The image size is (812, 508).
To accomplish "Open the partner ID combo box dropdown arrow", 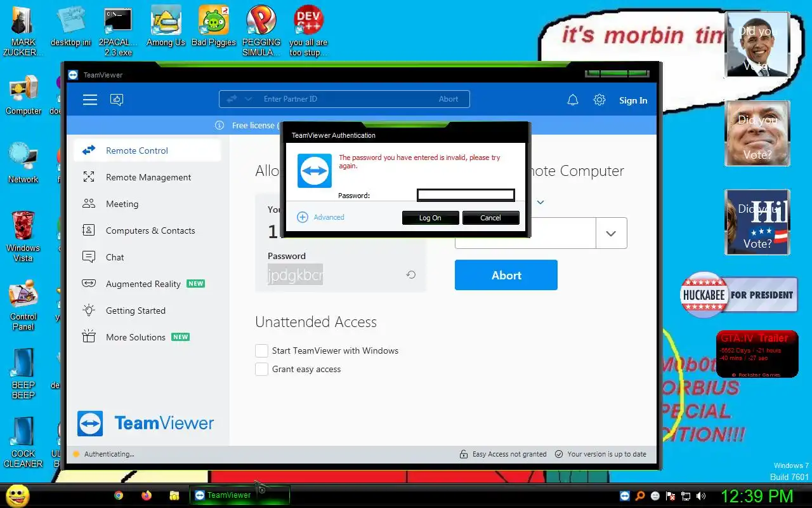I will pyautogui.click(x=611, y=233).
